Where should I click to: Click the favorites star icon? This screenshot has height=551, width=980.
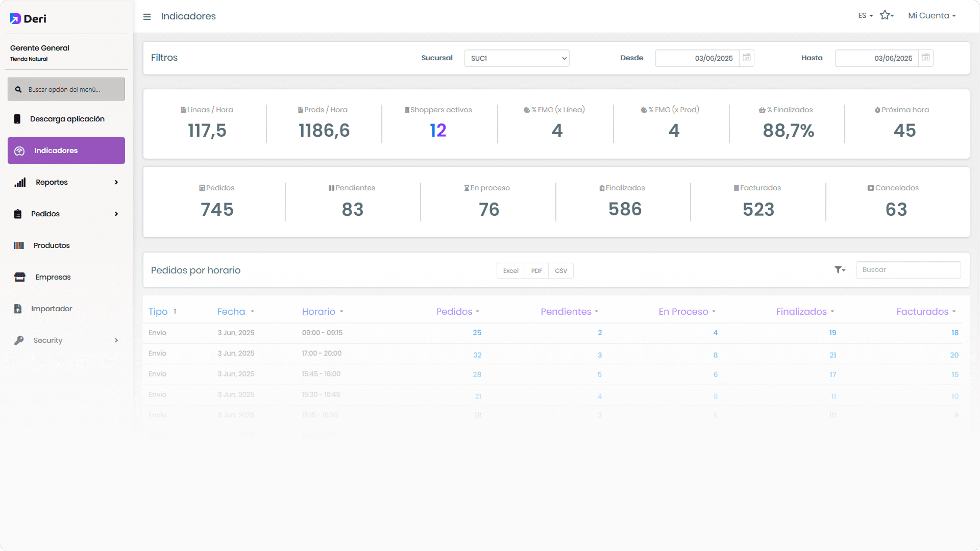[x=885, y=15]
